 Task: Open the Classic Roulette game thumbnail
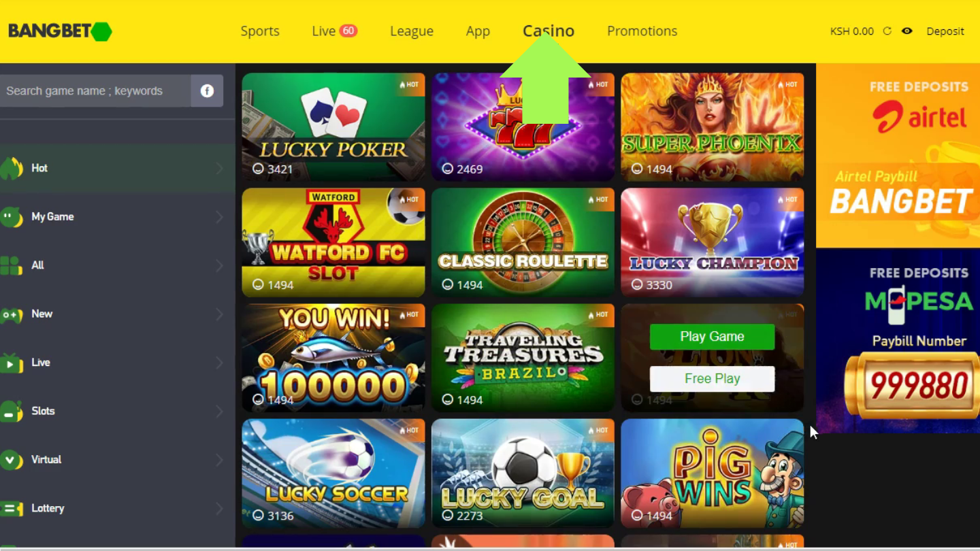tap(523, 243)
